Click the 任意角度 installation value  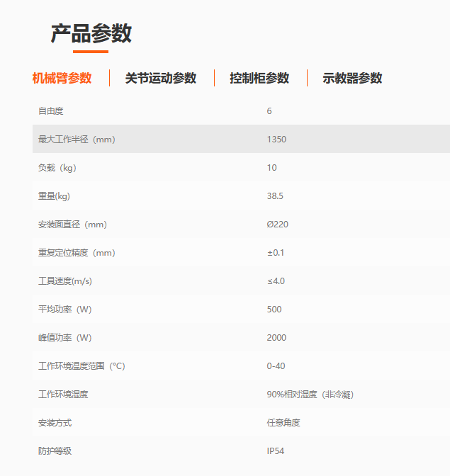click(283, 423)
